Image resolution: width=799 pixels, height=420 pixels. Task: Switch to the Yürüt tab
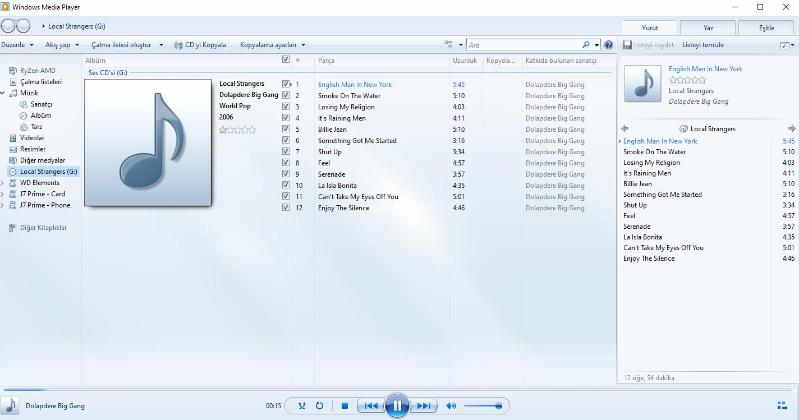tap(650, 28)
